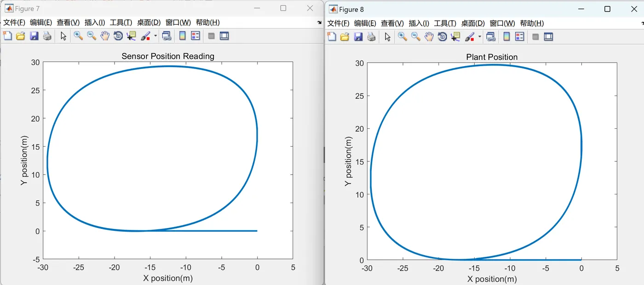Activate Zoom In tool in Figure 7
The image size is (644, 285).
pyautogui.click(x=78, y=36)
